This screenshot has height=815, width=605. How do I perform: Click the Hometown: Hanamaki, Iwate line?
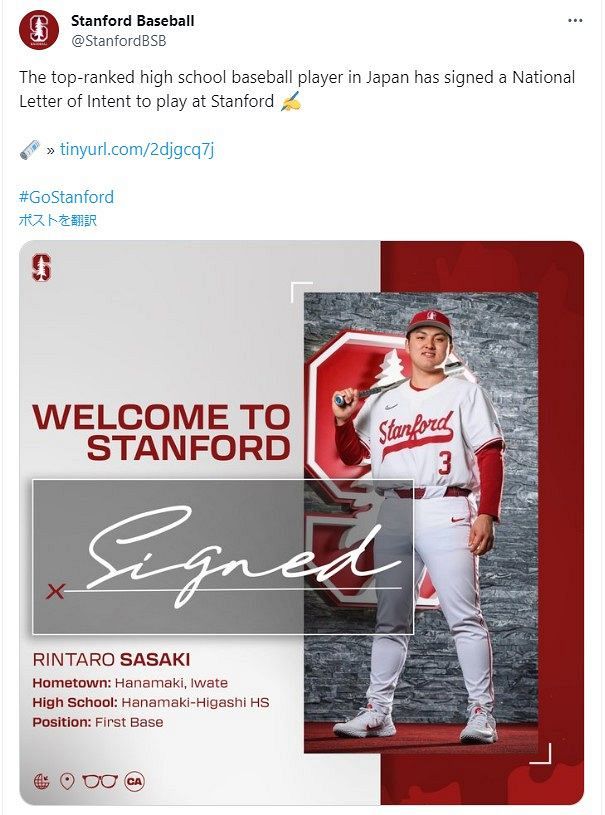(130, 683)
